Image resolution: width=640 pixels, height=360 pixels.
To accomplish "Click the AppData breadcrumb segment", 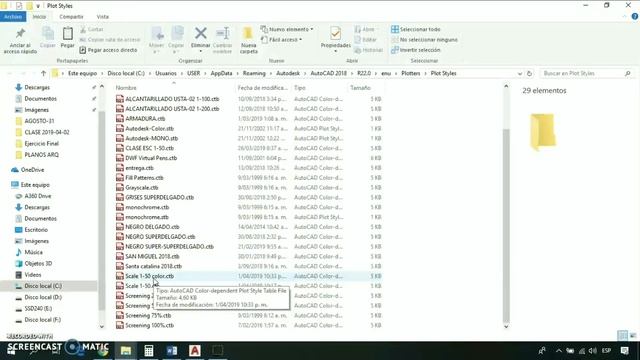I will [x=221, y=73].
